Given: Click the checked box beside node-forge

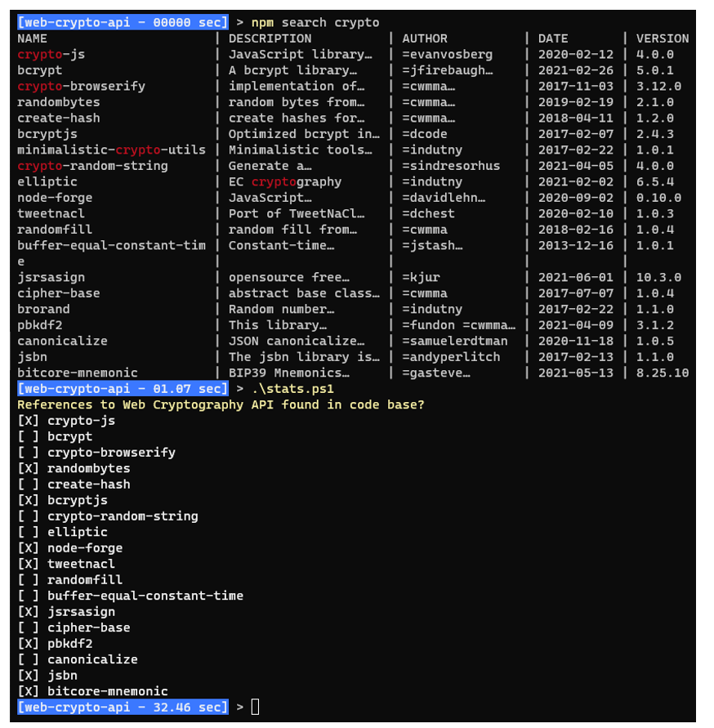Looking at the screenshot, I should pos(29,548).
